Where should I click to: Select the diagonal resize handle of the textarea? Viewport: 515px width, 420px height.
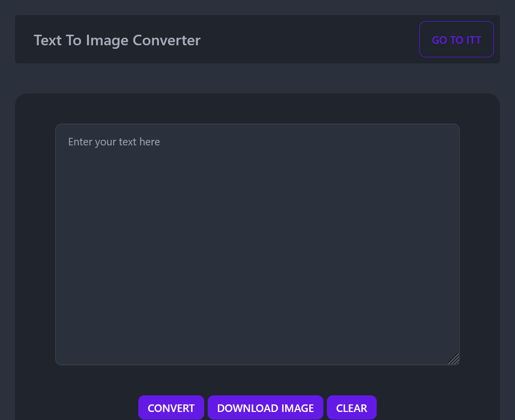[x=453, y=359]
